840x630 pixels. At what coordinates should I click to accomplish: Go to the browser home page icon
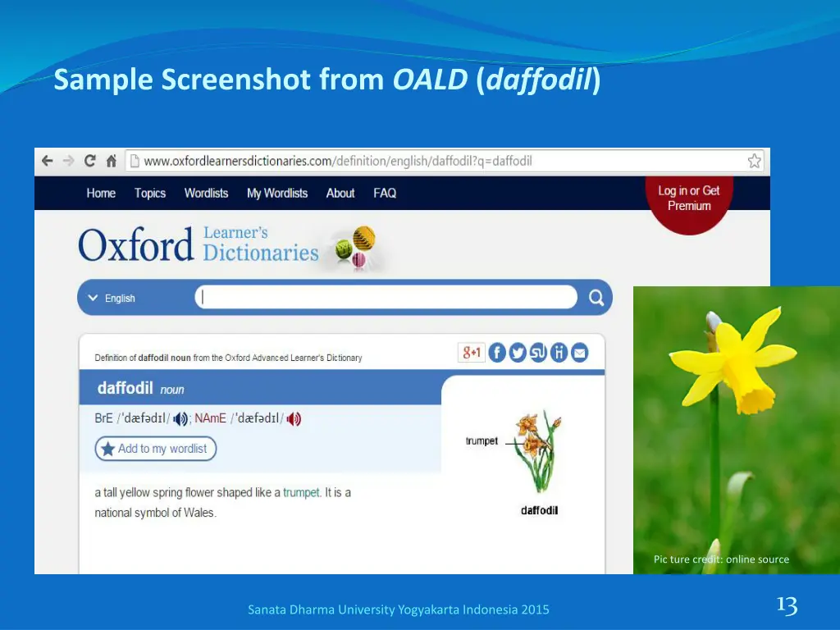point(111,161)
